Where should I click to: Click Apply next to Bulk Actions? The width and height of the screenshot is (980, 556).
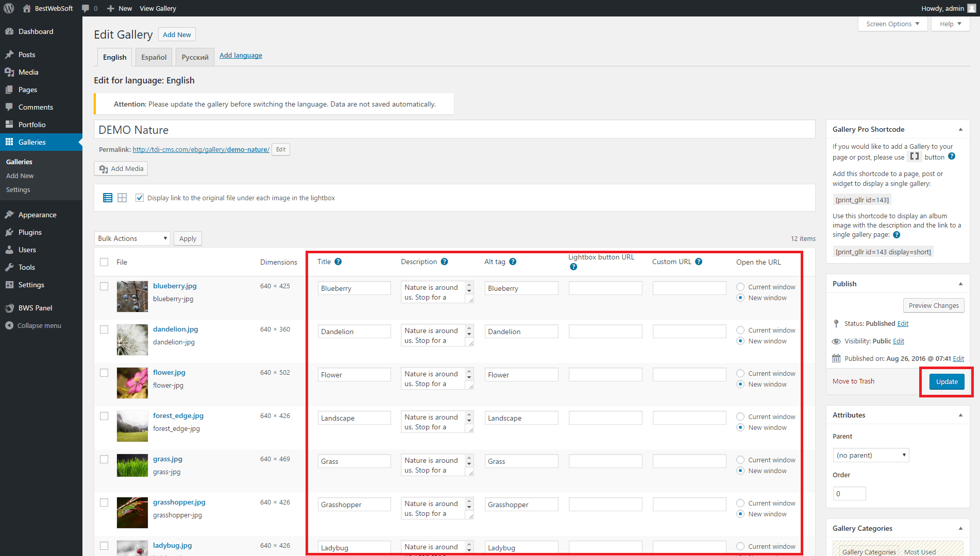click(x=188, y=238)
